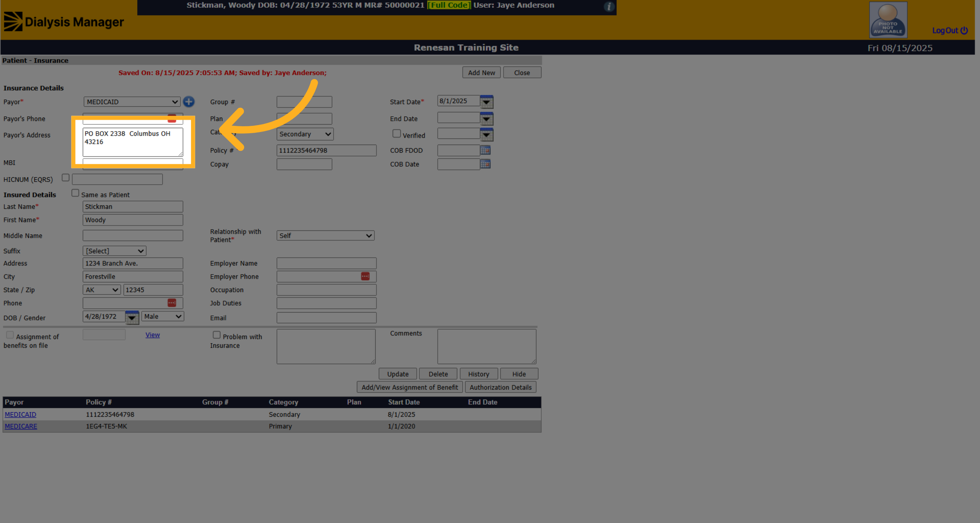Click Authorization Details button
The width and height of the screenshot is (980, 523).
tap(501, 387)
